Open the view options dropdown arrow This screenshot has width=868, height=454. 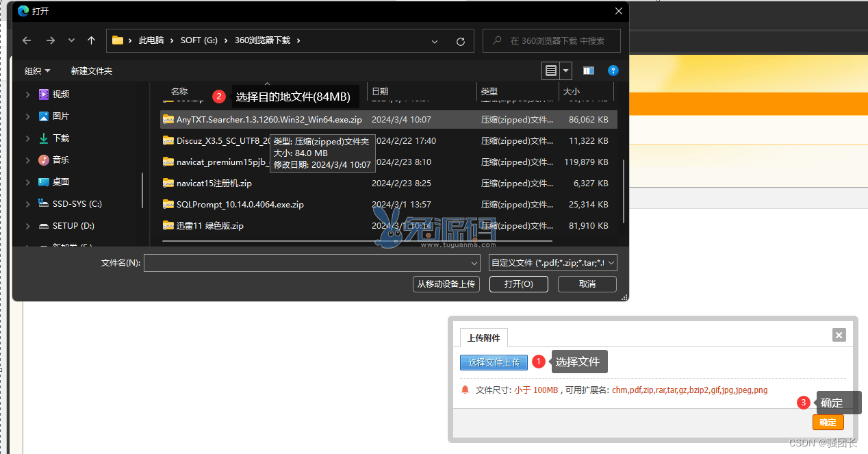[x=566, y=71]
